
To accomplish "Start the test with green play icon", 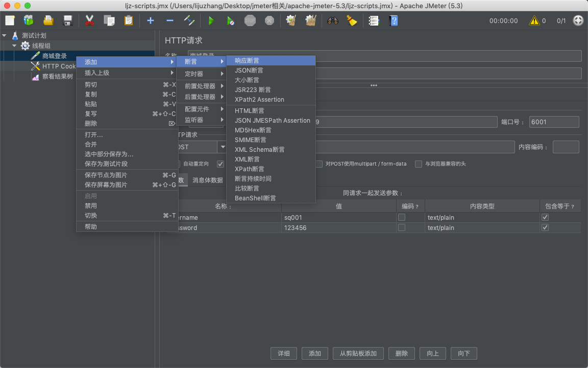I will coord(211,20).
